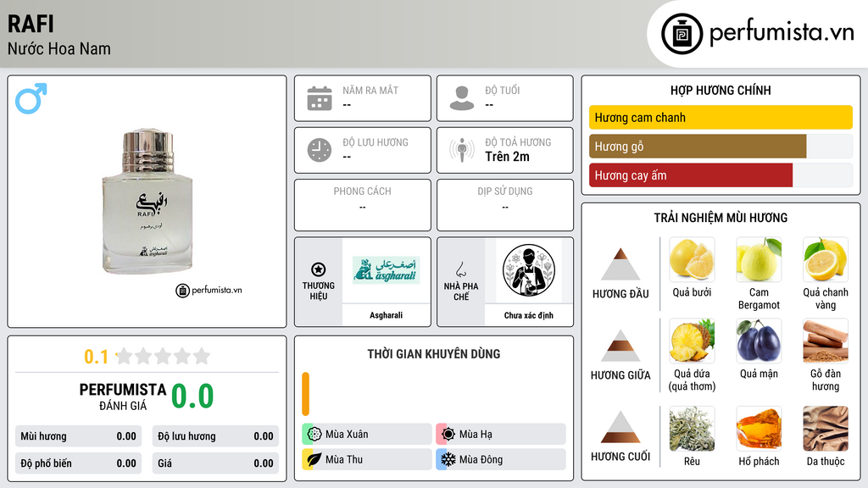Click the calendar icon for Năm ra mắt

[x=320, y=98]
